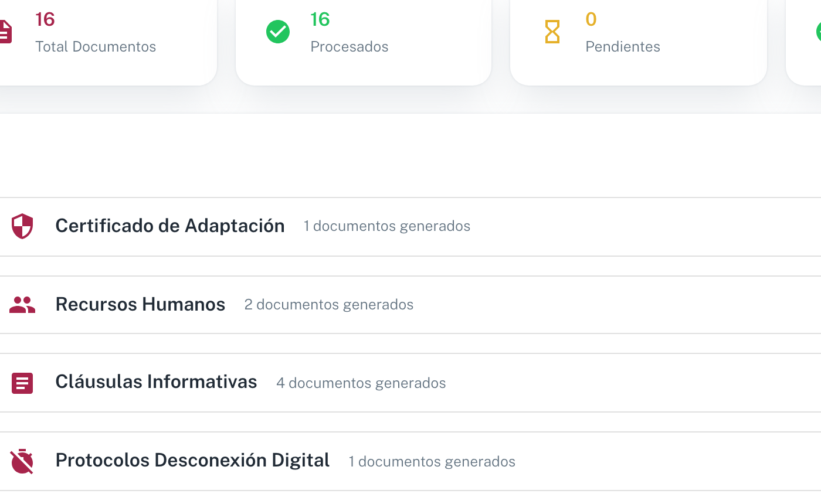Expand the Recursos Humanos section
The image size is (821, 504).
(410, 305)
